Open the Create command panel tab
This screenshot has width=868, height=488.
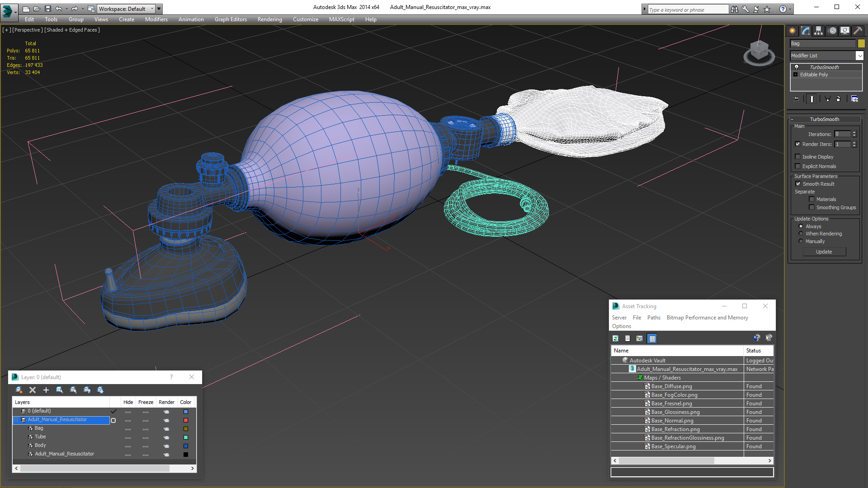(x=792, y=31)
